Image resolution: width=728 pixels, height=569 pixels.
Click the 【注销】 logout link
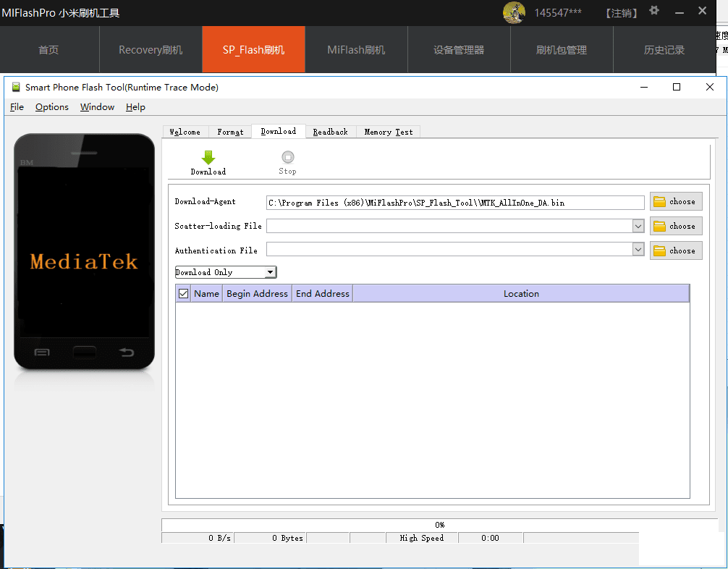click(x=621, y=13)
